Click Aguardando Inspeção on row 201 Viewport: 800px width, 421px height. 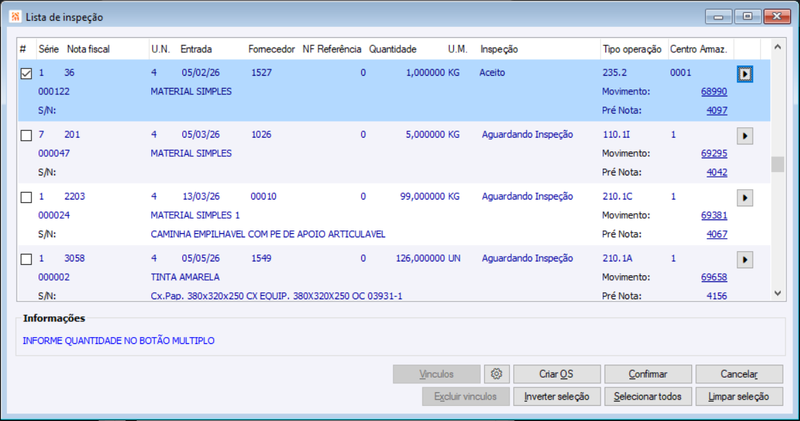pos(527,135)
